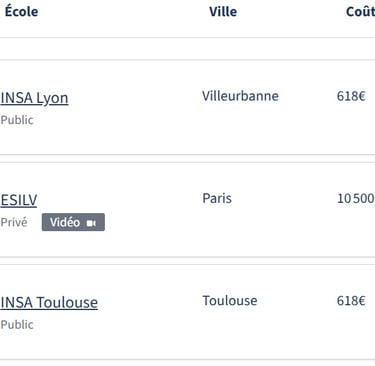Click the Public label under INSA Toulouse
The image size is (375, 366).
17,325
